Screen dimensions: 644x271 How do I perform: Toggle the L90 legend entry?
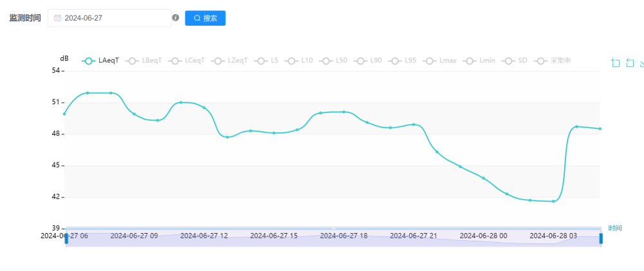[x=369, y=61]
